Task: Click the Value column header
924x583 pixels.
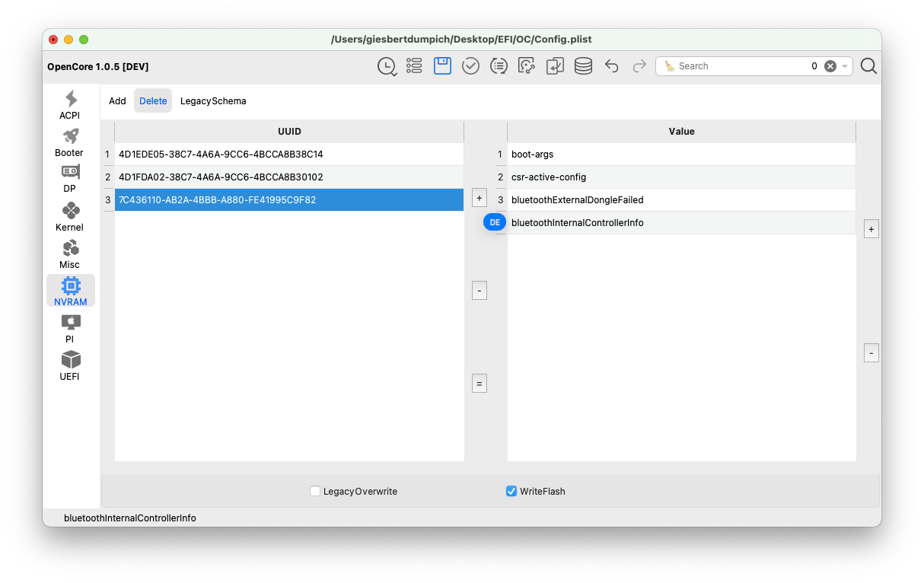Action: [681, 132]
